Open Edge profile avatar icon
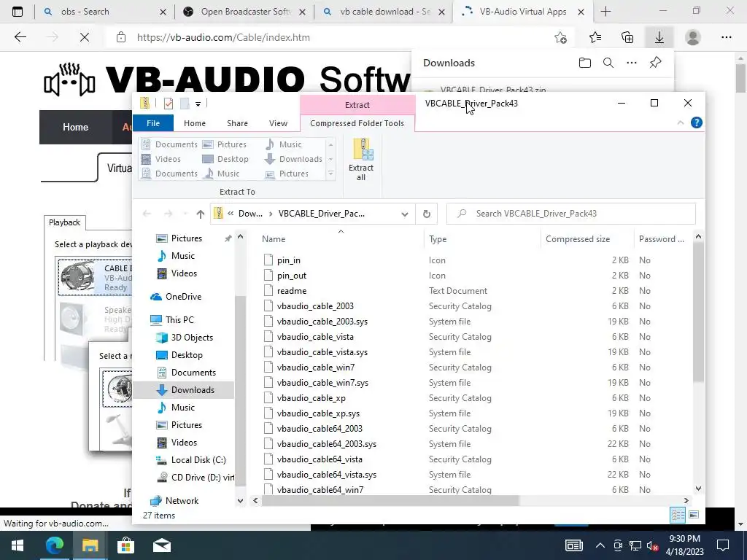This screenshot has height=560, width=747. pyautogui.click(x=693, y=37)
